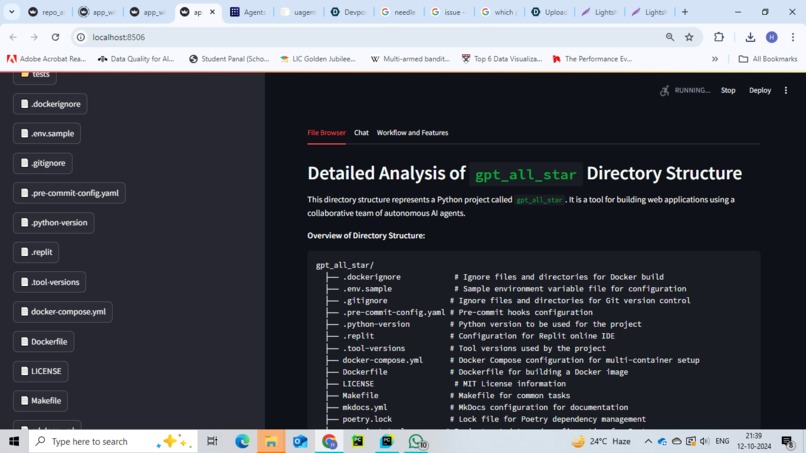Open the .dockerignore file button
This screenshot has height=453, width=806.
[50, 104]
